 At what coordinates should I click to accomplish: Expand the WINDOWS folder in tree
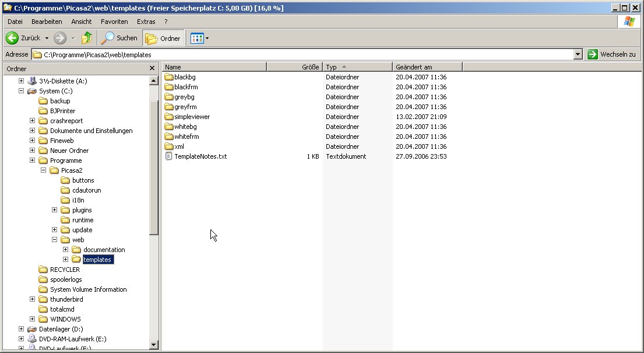(33, 319)
